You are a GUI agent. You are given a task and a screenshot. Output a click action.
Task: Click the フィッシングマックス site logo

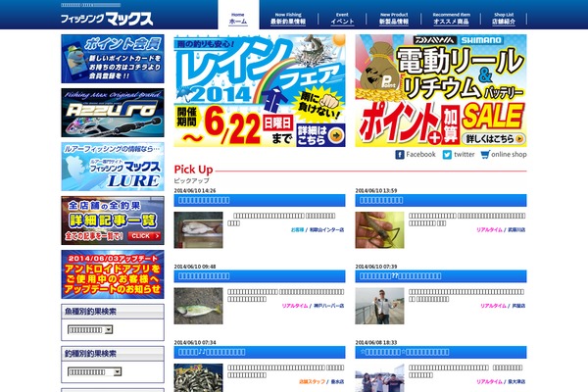click(107, 19)
